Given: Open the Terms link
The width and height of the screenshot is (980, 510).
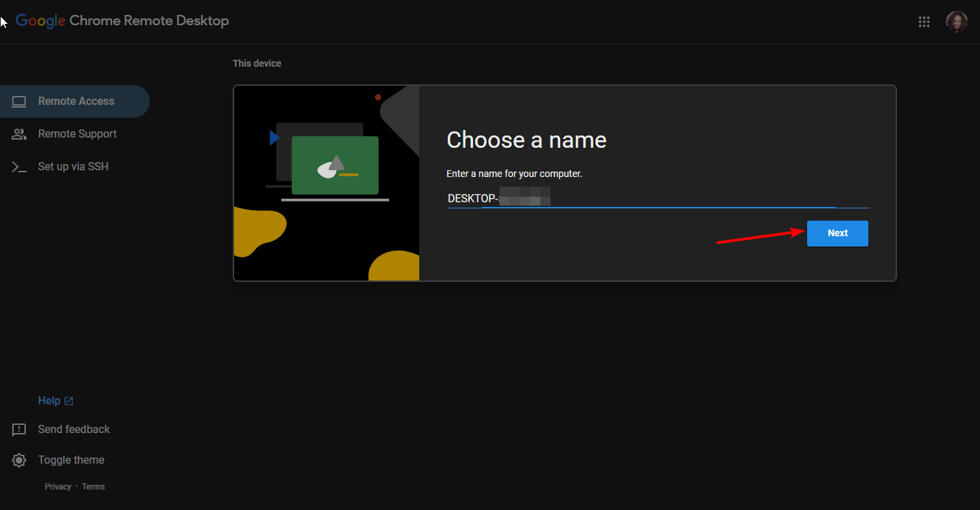Looking at the screenshot, I should point(93,487).
